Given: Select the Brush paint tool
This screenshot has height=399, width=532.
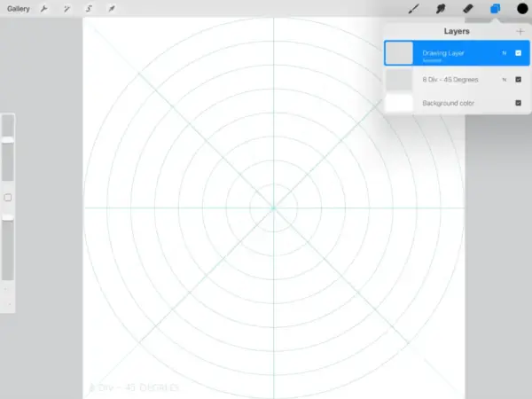Looking at the screenshot, I should tap(413, 9).
